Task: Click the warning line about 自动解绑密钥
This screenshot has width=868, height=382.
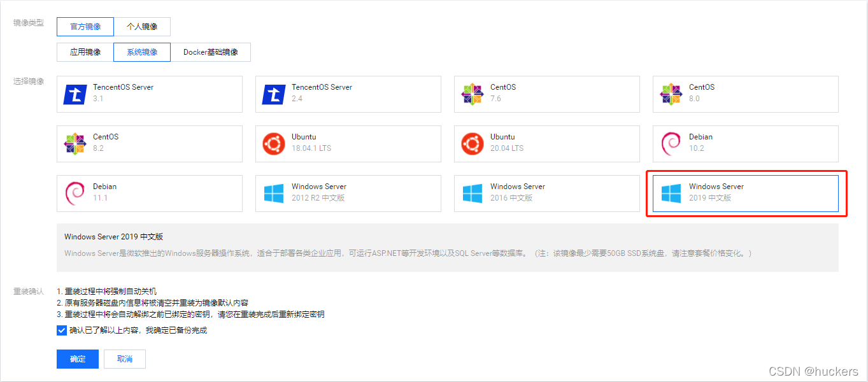Action: [x=190, y=314]
